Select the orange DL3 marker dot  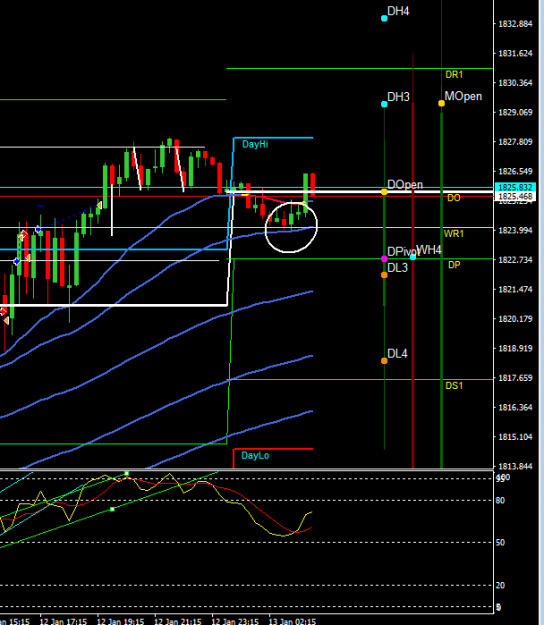[x=384, y=275]
